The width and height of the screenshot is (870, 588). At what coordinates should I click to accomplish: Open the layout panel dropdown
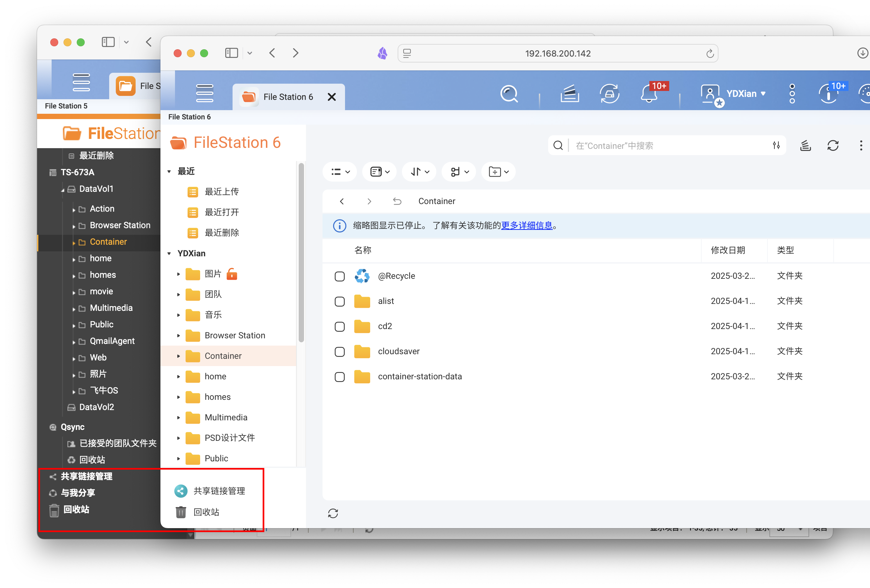click(380, 172)
